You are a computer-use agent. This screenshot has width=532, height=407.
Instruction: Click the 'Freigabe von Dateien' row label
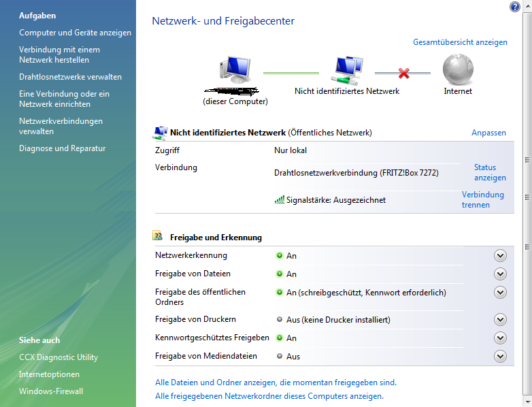(193, 274)
